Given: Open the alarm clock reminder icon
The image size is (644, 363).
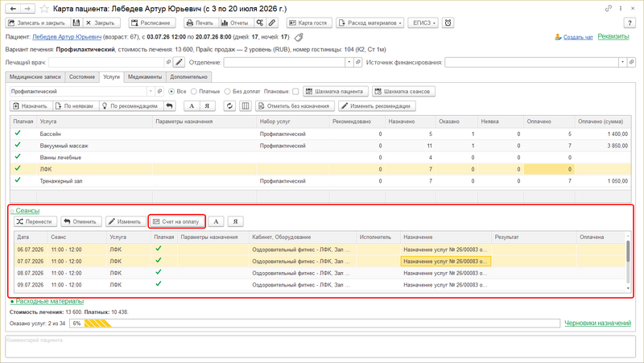Looking at the screenshot, I should click(448, 23).
